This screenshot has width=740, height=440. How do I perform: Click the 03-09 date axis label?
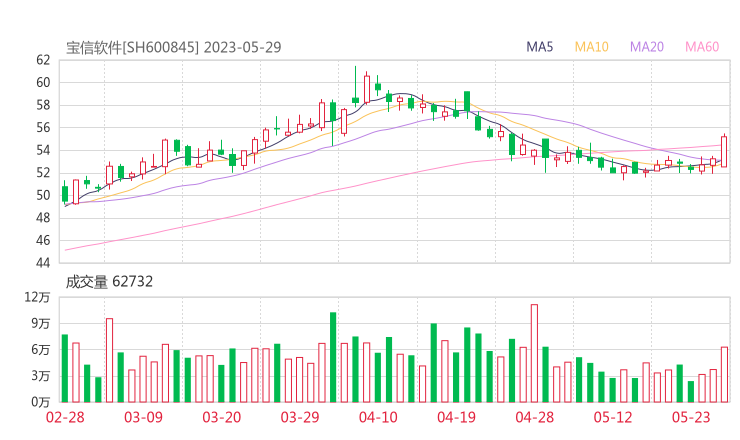[143, 417]
